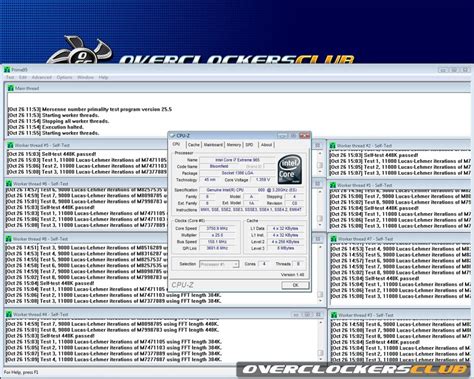Click scroll-up arrow in Worker thread #5 window
This screenshot has width=474, height=379.
320,153
